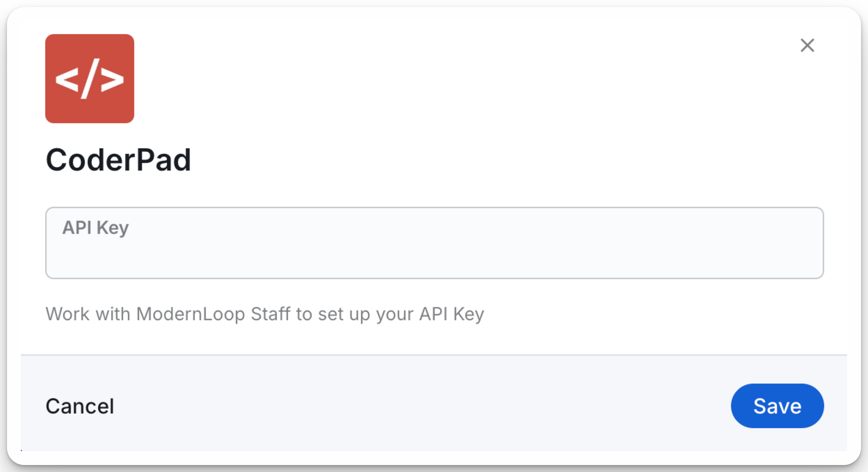Close the CoderPad dialog with the X

(807, 46)
